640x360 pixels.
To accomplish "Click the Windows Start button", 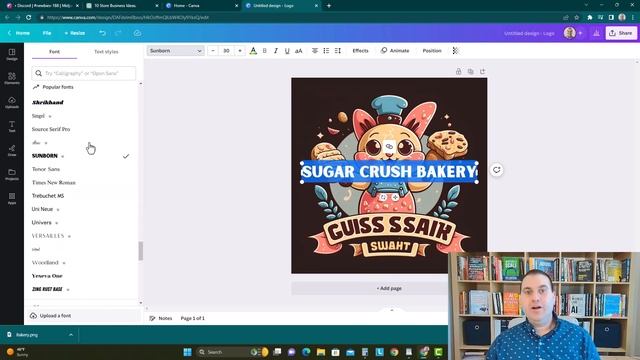I will (x=187, y=352).
